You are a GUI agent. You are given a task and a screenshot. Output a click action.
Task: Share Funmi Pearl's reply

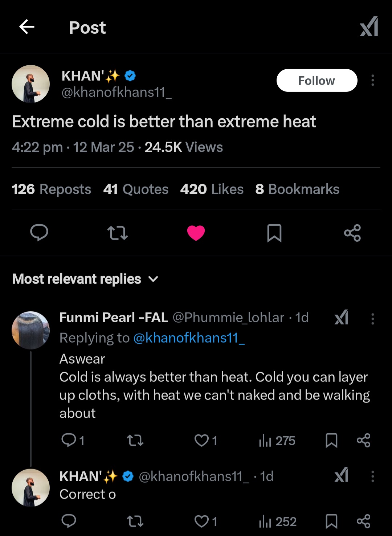(363, 441)
